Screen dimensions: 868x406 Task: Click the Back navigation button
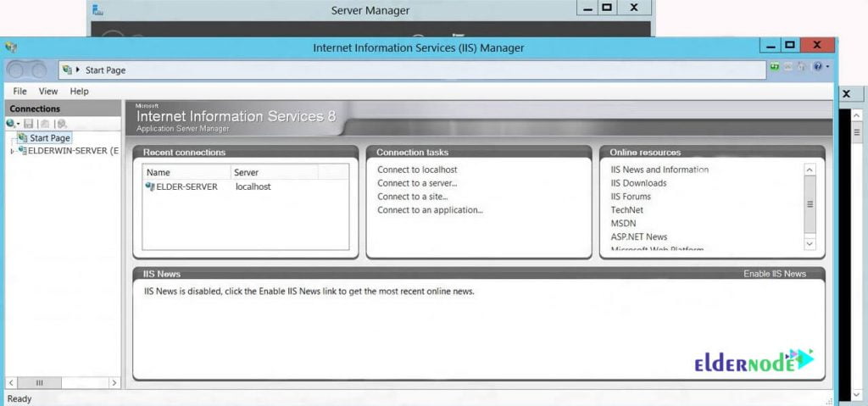pos(16,70)
